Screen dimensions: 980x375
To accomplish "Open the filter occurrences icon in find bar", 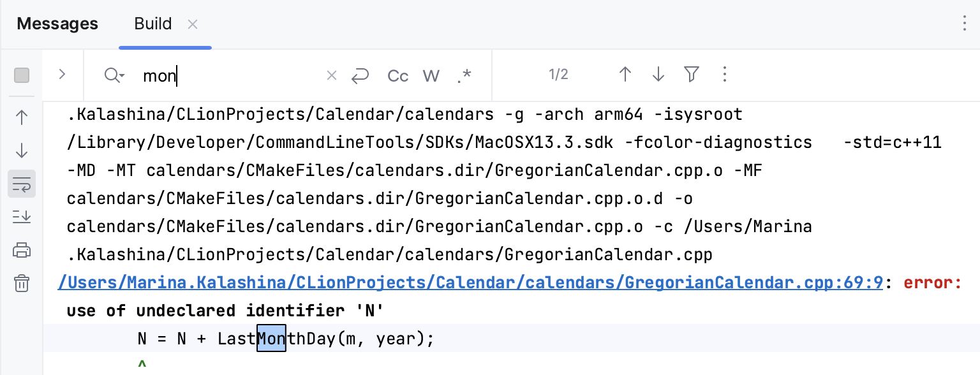I will (x=692, y=75).
